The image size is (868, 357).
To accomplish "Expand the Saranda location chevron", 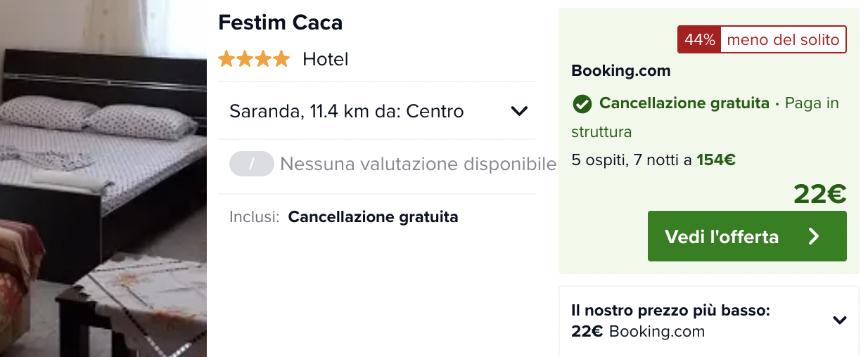I will click(519, 111).
